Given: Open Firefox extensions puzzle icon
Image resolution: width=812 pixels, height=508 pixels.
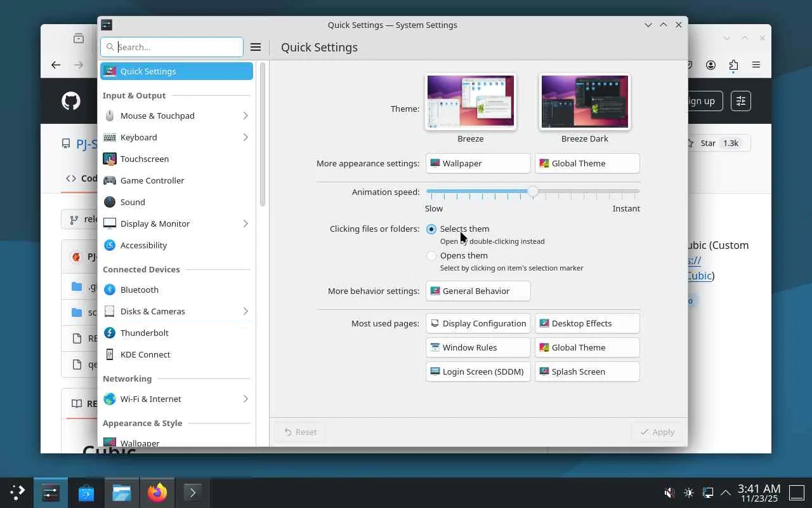Looking at the screenshot, I should click(733, 65).
